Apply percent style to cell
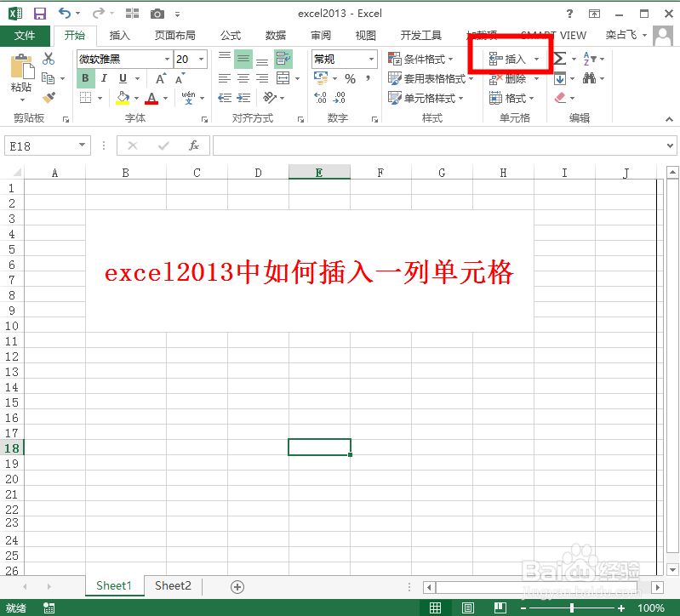The image size is (680, 616). click(x=350, y=78)
